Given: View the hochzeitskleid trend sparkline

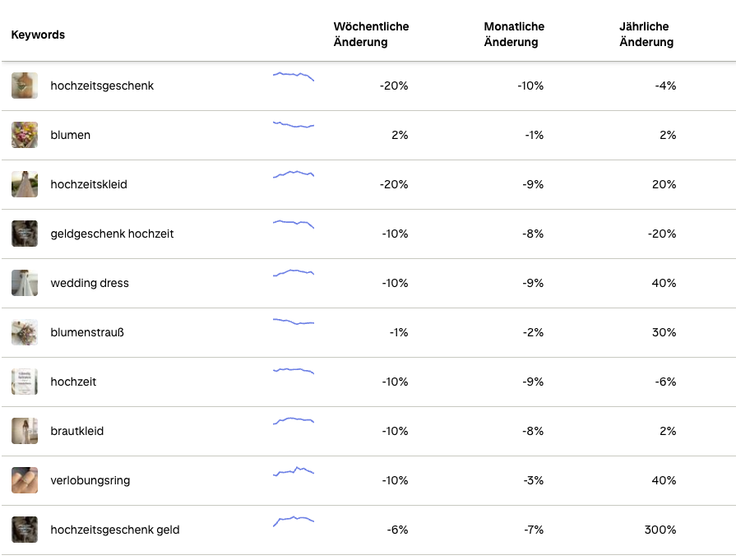Looking at the screenshot, I should click(x=294, y=174).
